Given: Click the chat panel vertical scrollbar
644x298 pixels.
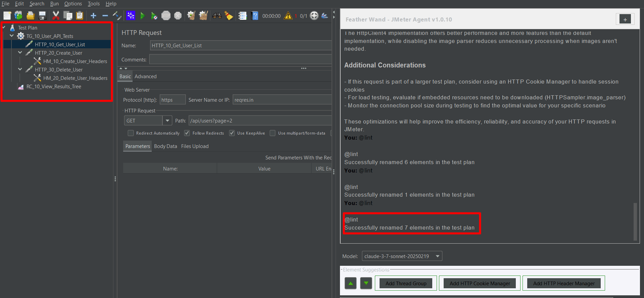Looking at the screenshot, I should click(x=635, y=221).
